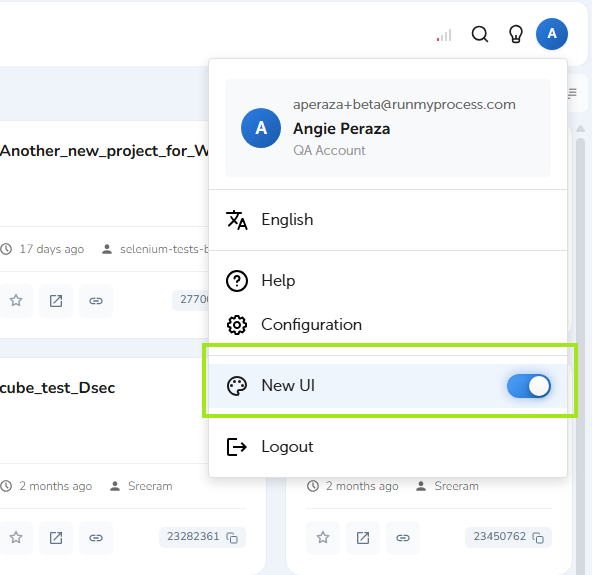Click the 17 days ago timestamp
592x575 pixels.
(52, 249)
